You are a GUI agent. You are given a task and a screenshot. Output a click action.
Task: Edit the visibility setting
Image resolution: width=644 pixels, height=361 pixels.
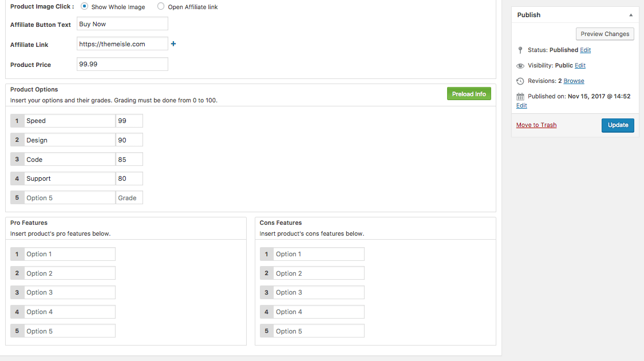click(x=580, y=66)
